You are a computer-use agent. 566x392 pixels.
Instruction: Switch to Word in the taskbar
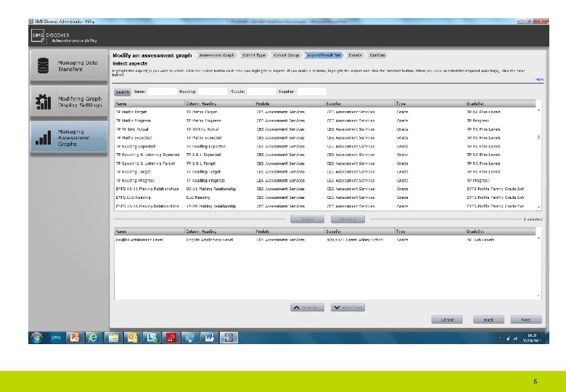pyautogui.click(x=210, y=338)
